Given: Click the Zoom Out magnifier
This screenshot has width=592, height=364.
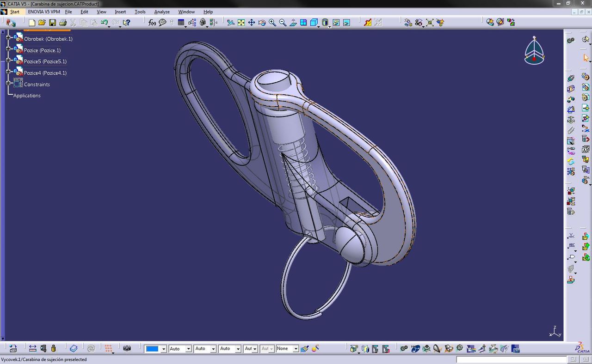Looking at the screenshot, I should 283,23.
